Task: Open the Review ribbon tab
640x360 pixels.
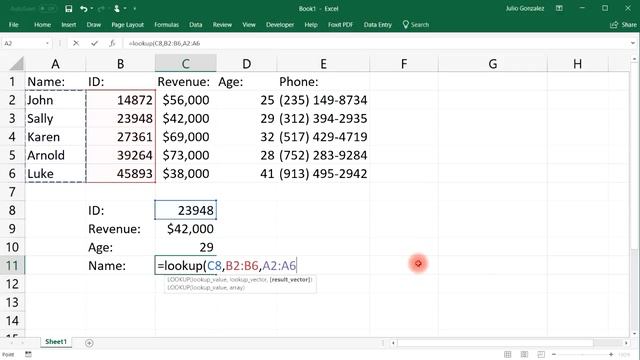Action: (222, 25)
